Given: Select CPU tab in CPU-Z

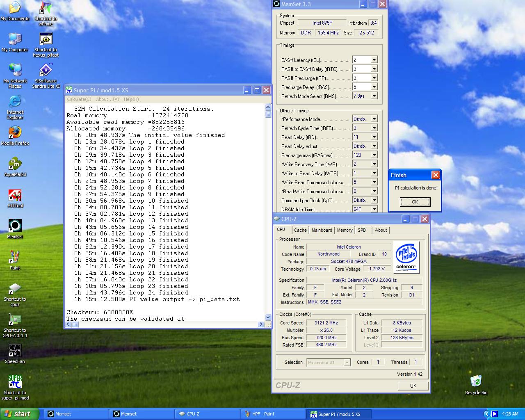Looking at the screenshot, I should click(281, 230).
